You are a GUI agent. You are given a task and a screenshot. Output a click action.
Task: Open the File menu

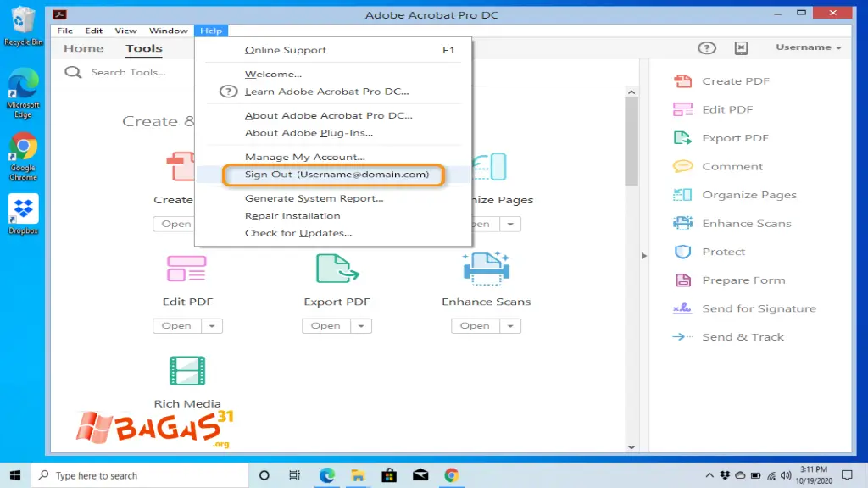(x=64, y=30)
